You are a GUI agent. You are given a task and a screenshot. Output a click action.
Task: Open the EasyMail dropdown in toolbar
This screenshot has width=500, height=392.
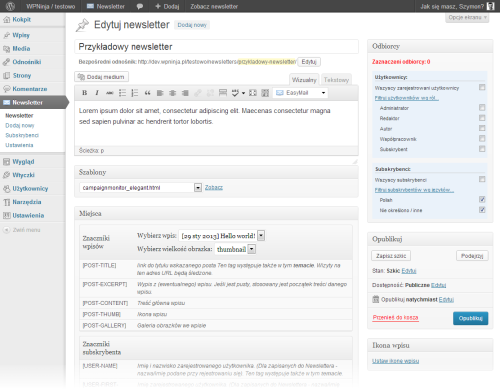[x=300, y=93]
